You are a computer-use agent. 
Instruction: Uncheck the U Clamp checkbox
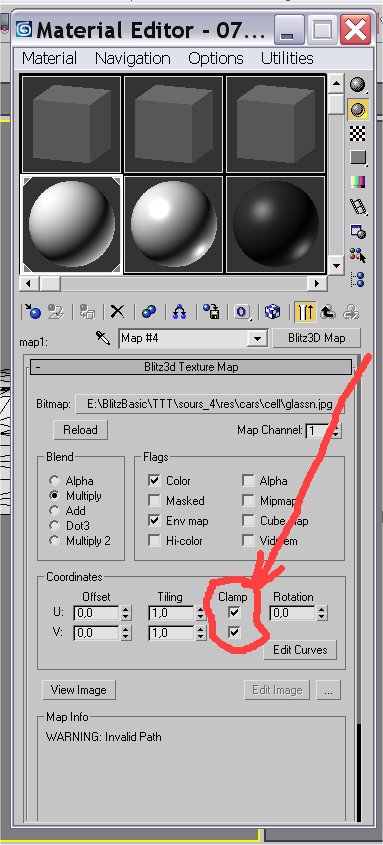pyautogui.click(x=233, y=612)
